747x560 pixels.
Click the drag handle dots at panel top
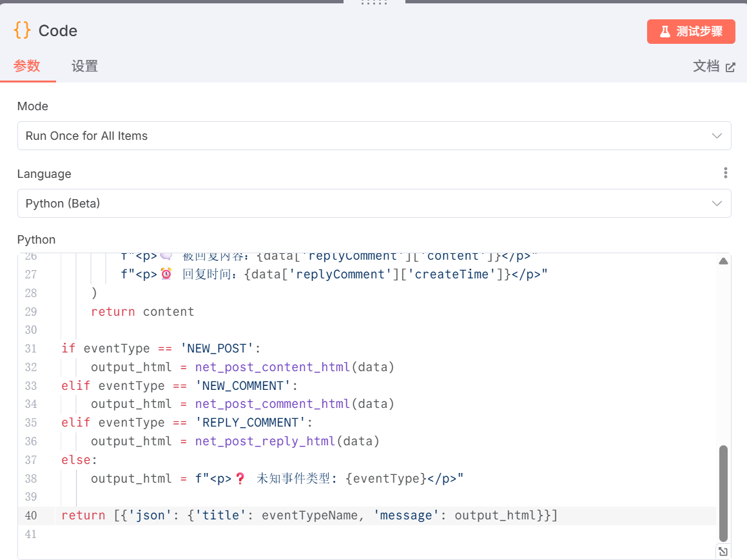pyautogui.click(x=374, y=3)
